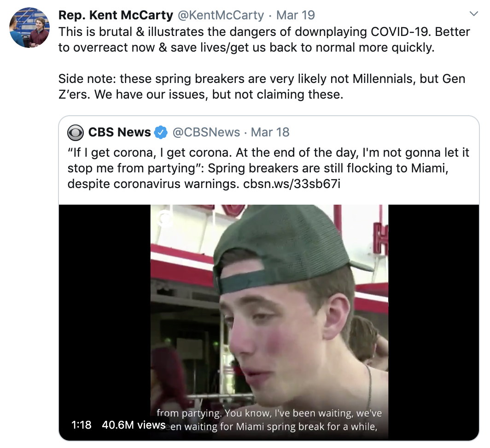Click the CBS eye logo avatar
The width and height of the screenshot is (490, 448).
pyautogui.click(x=76, y=133)
